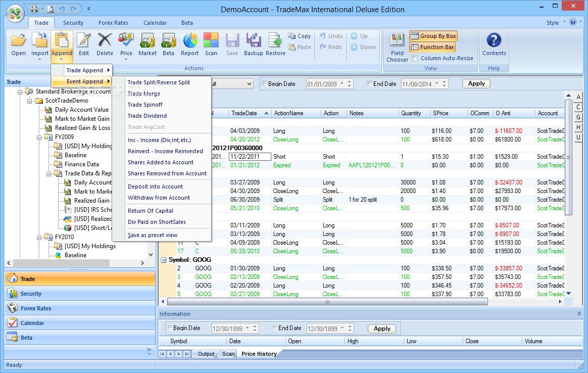Click the Market data icon
Image resolution: width=588 pixels, height=373 pixels.
[x=148, y=40]
